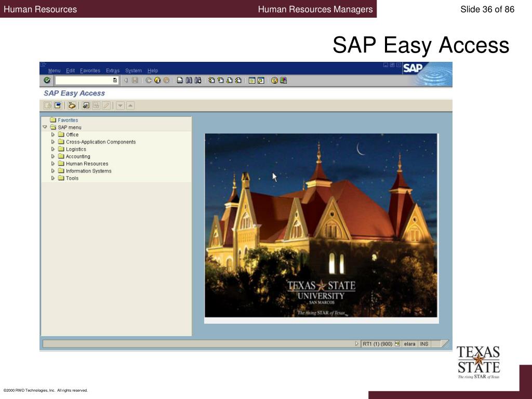The height and width of the screenshot is (399, 532).
Task: Expand the Human Resources folder
Action: click(53, 164)
